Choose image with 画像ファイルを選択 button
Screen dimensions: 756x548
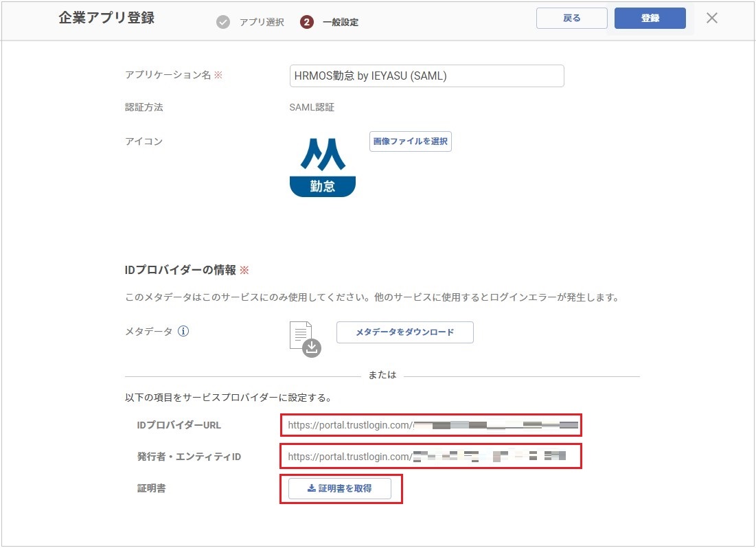411,141
